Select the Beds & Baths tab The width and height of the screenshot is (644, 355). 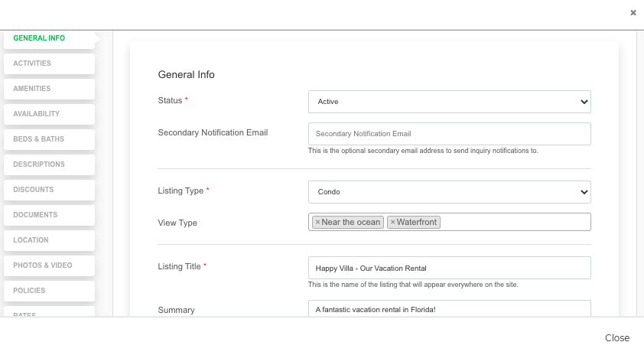click(49, 139)
